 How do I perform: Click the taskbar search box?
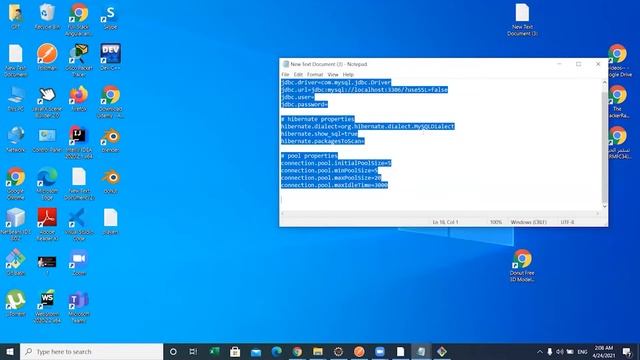[91, 351]
